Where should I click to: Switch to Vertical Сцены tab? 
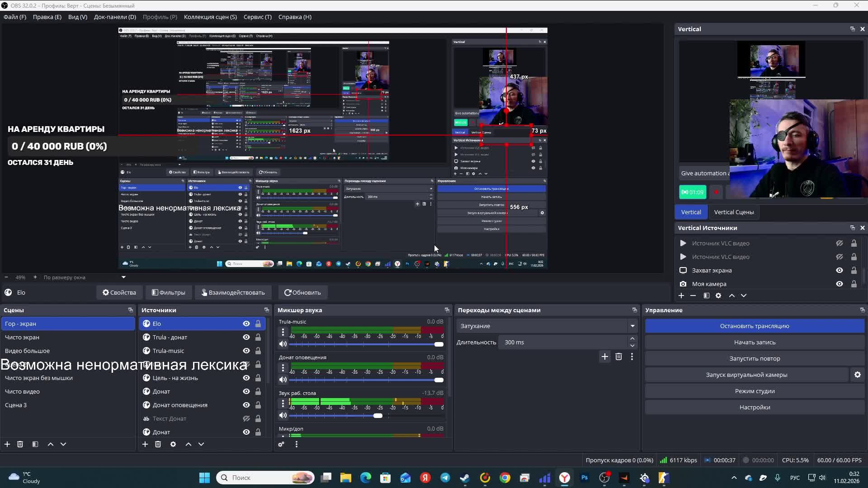(734, 212)
